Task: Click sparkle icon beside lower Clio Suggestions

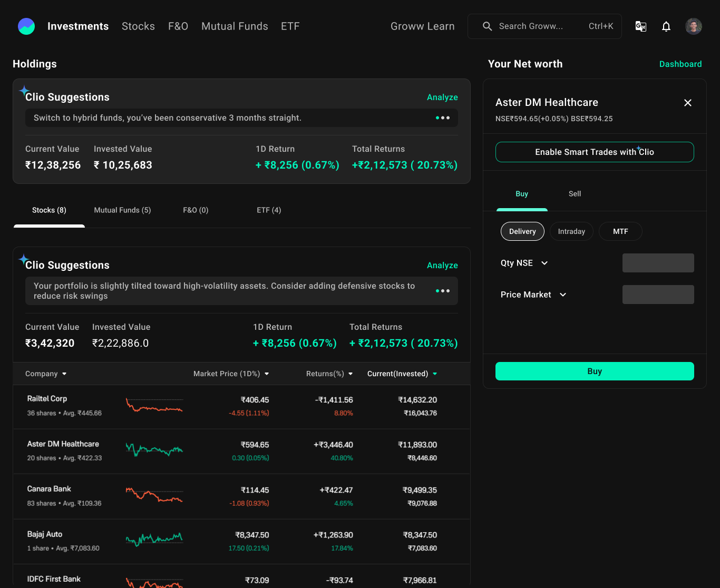Action: 24,259
